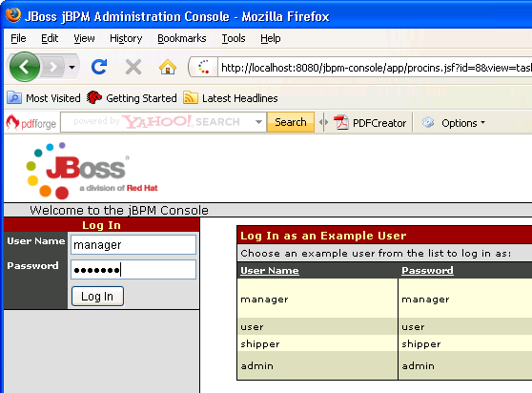Click the Log In as an Example User header
Screen dimensions: 532x393
pos(323,236)
